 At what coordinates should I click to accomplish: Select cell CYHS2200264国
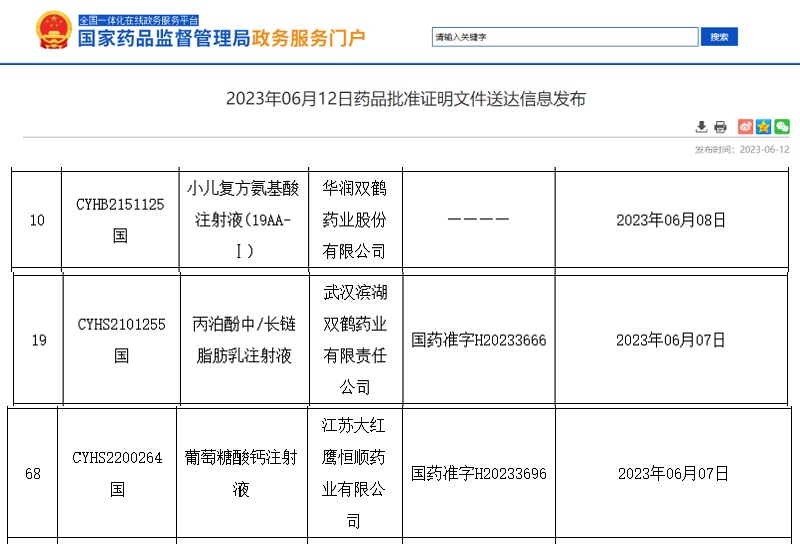117,473
